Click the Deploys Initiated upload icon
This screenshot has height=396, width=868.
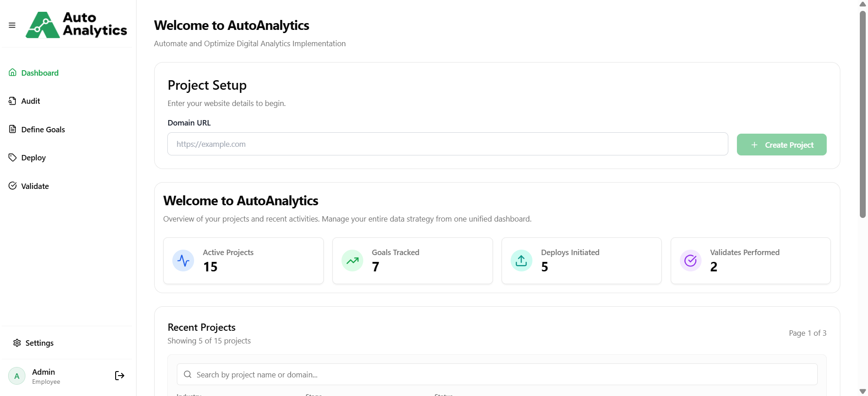[x=522, y=261]
